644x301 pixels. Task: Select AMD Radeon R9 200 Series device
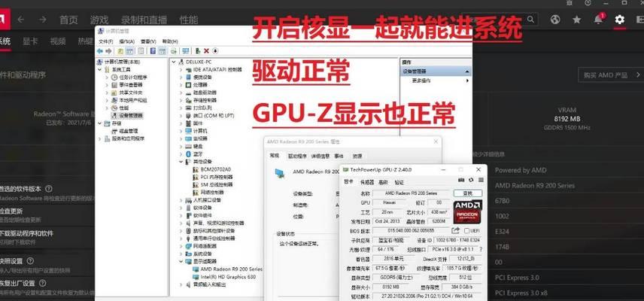(x=231, y=269)
